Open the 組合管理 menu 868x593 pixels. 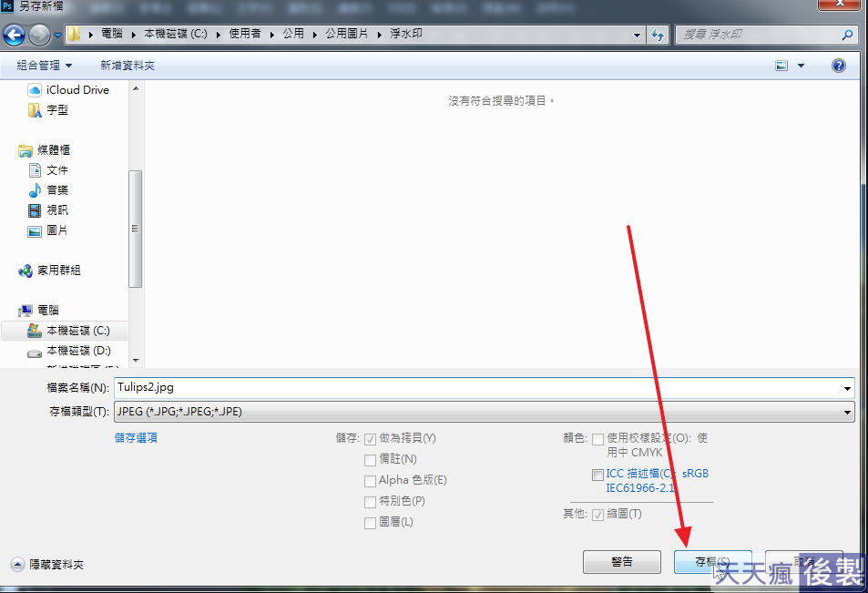pos(45,66)
